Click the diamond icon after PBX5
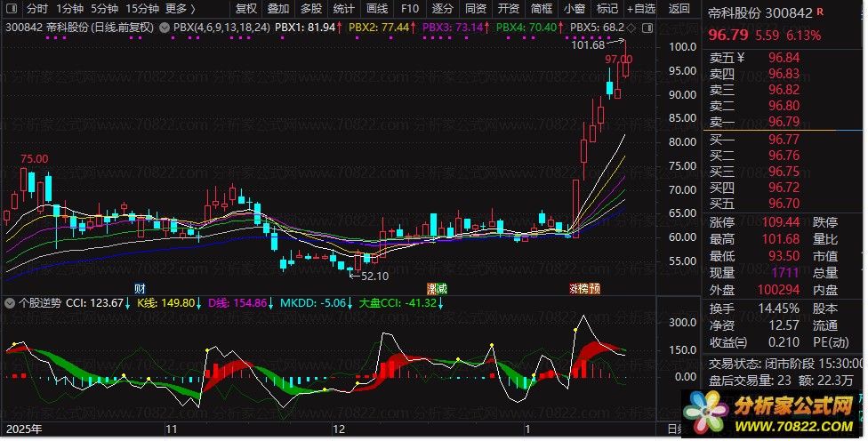The height and width of the screenshot is (441, 868). (631, 27)
